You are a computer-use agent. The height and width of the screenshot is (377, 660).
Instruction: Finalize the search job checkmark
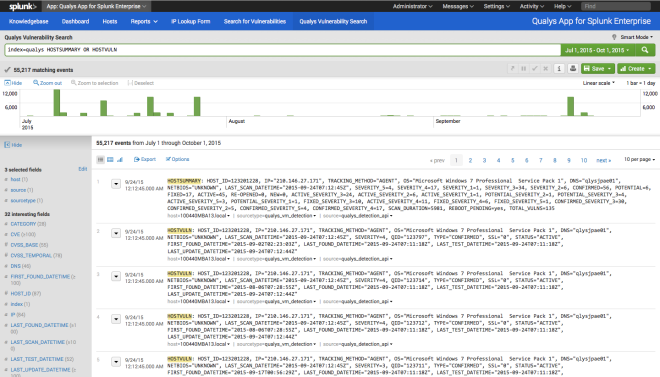[x=534, y=69]
